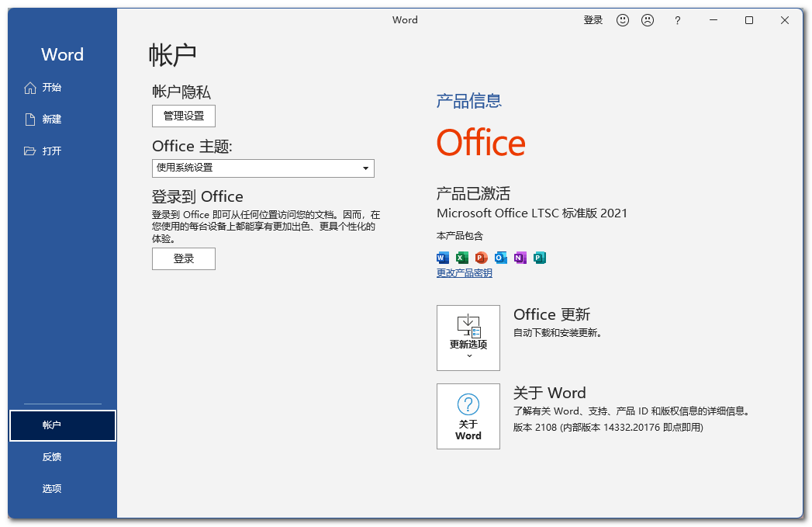Send a frown via sad face icon
Screen dimensions: 812x527
coord(648,20)
